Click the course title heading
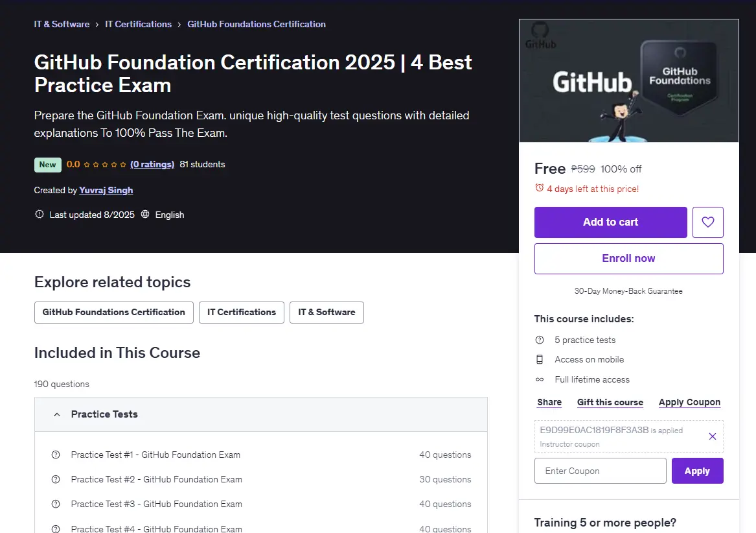Image resolution: width=756 pixels, height=533 pixels. pos(253,73)
